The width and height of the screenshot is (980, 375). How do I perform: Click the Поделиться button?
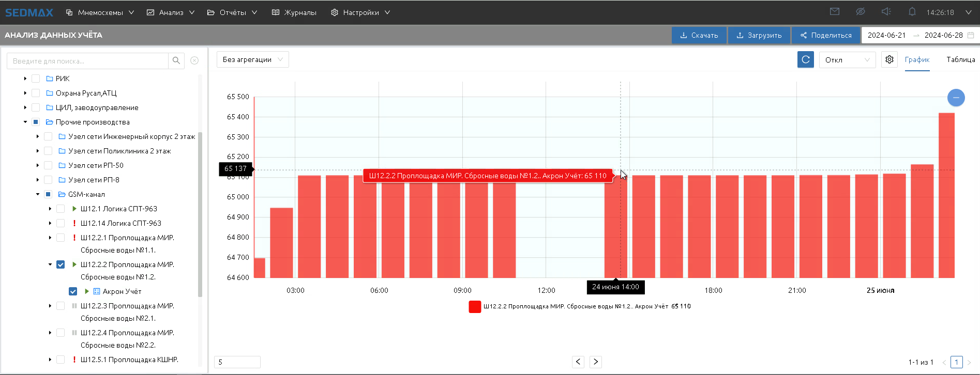825,35
